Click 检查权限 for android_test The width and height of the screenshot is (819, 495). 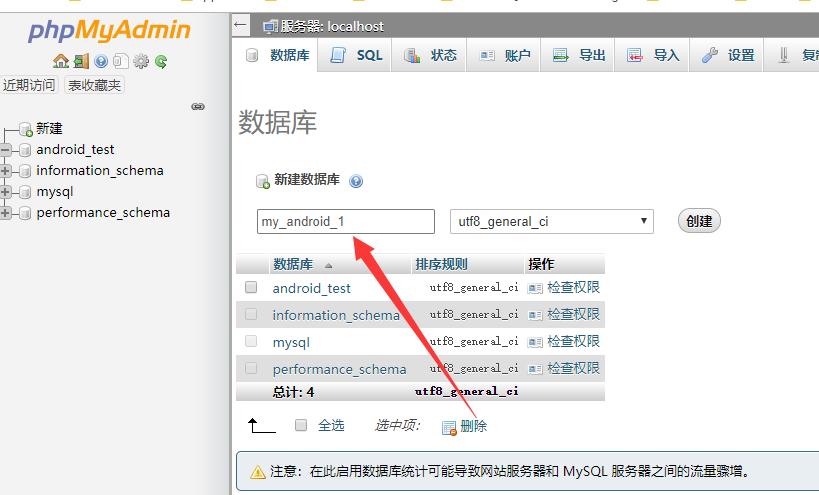[574, 287]
